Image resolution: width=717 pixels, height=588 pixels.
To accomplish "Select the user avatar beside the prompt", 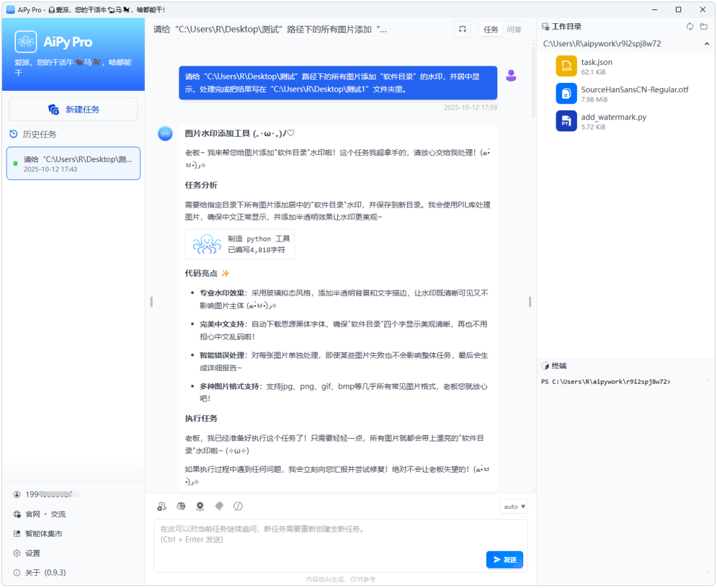I will tap(511, 75).
